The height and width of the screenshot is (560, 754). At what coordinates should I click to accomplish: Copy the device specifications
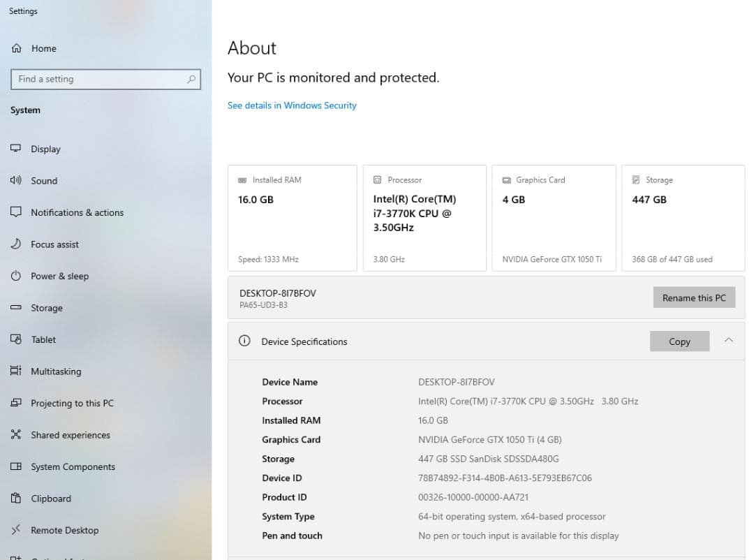pyautogui.click(x=679, y=341)
